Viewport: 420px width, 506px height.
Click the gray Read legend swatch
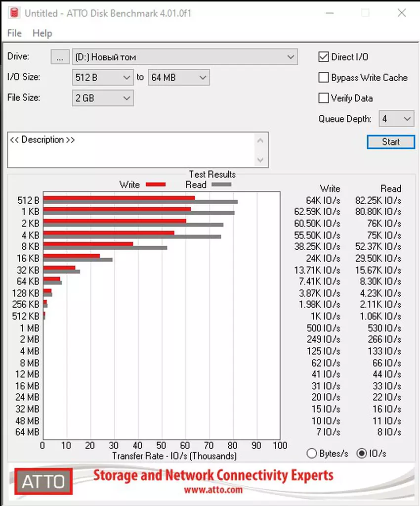[221, 184]
